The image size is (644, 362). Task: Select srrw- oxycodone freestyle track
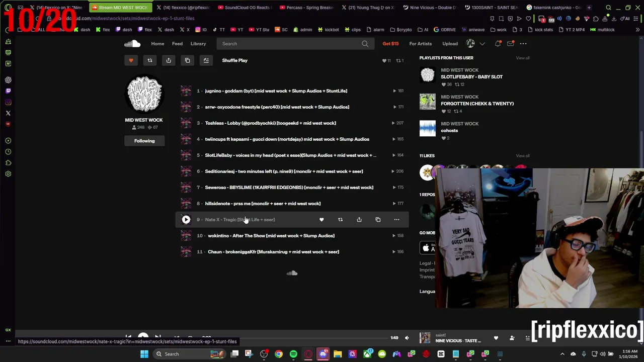coord(277,107)
